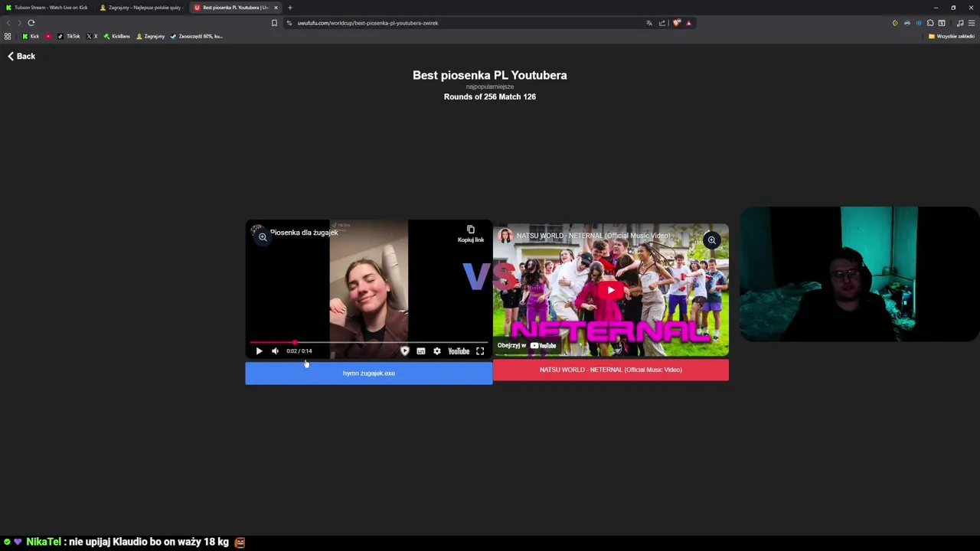The image size is (980, 551).
Task: View site information icon in address bar
Action: [289, 23]
